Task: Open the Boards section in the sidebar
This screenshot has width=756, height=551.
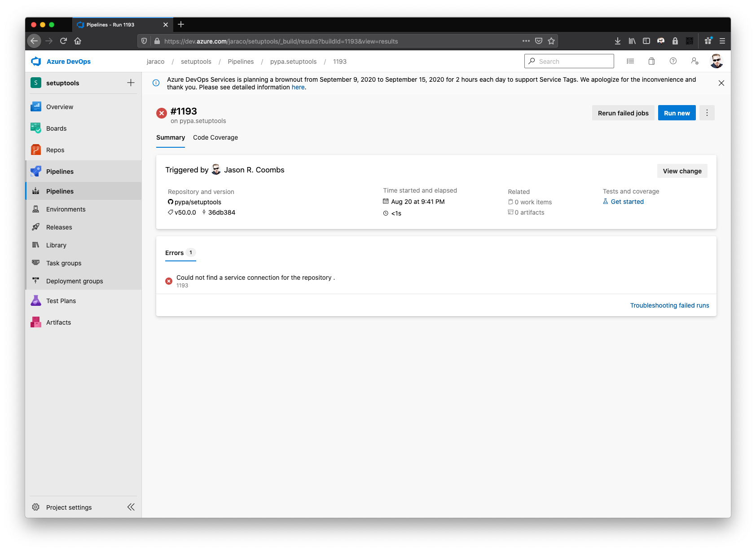Action: 57,128
